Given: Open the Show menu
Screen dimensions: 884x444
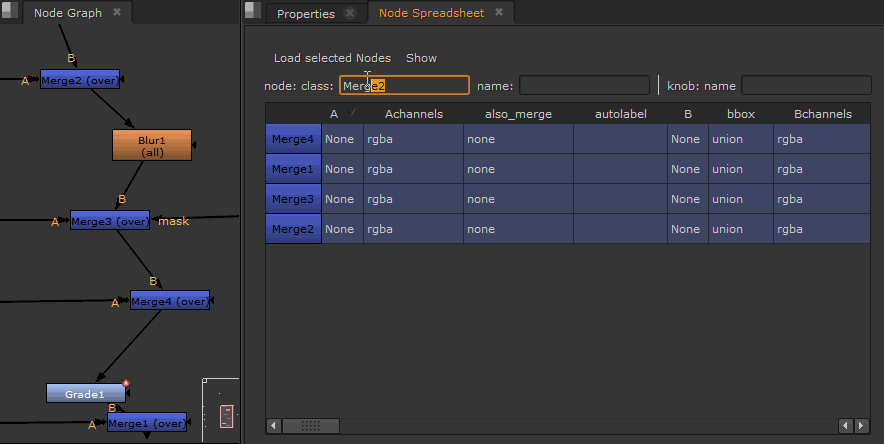Looking at the screenshot, I should [421, 58].
